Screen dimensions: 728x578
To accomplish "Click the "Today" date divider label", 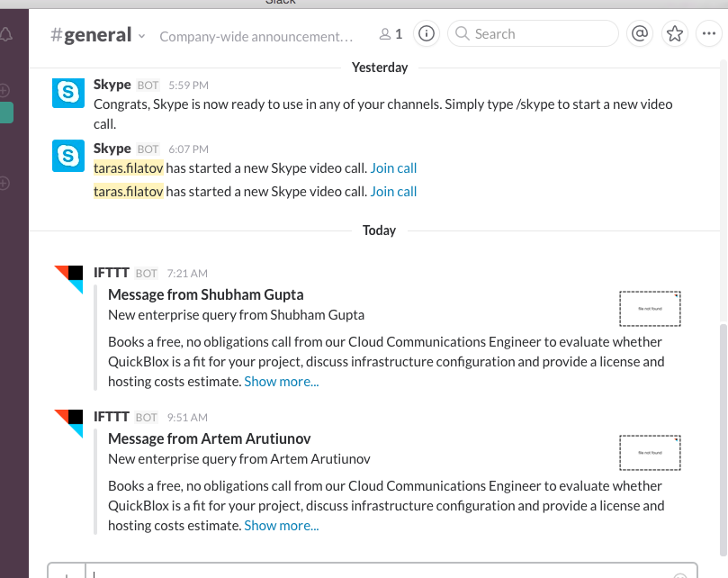I will coord(380,230).
